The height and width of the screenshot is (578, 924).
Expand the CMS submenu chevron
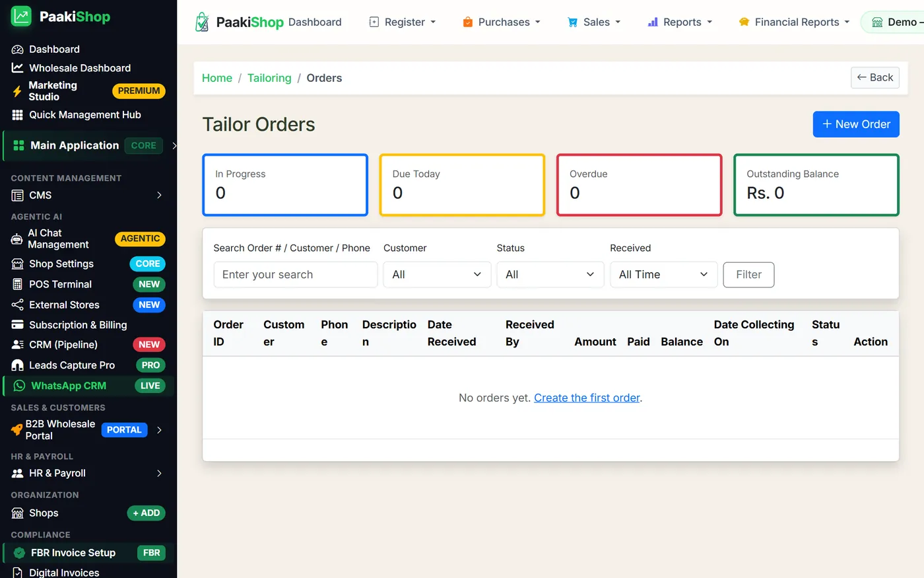click(x=159, y=196)
